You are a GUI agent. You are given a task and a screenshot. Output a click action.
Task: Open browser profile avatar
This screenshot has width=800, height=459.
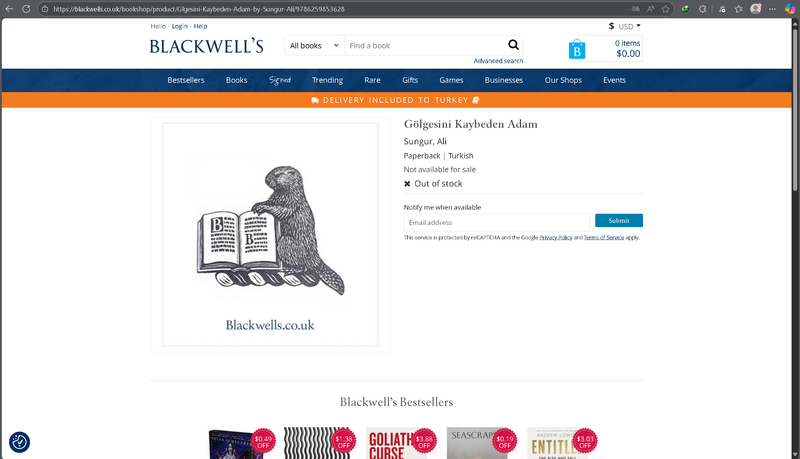pyautogui.click(x=756, y=9)
